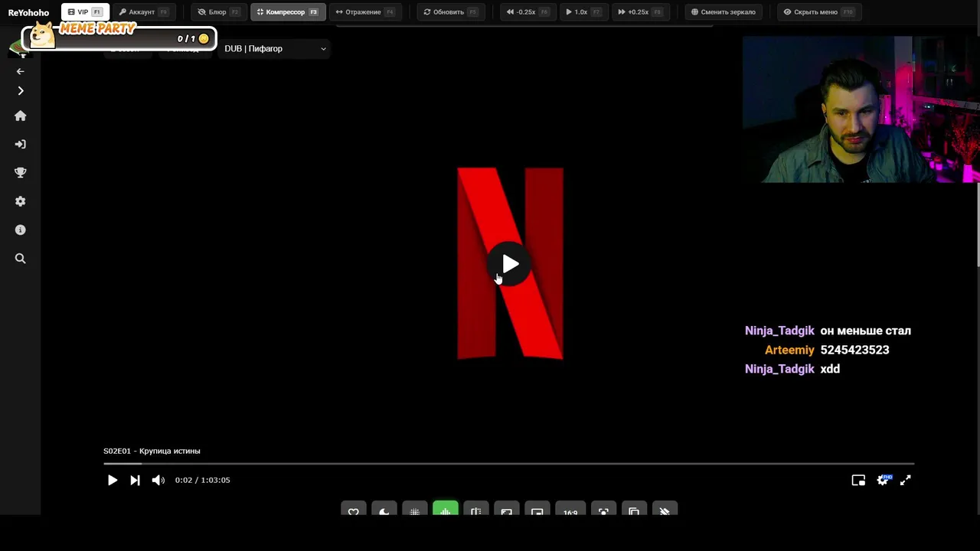Start playback with bottom play button

[113, 480]
